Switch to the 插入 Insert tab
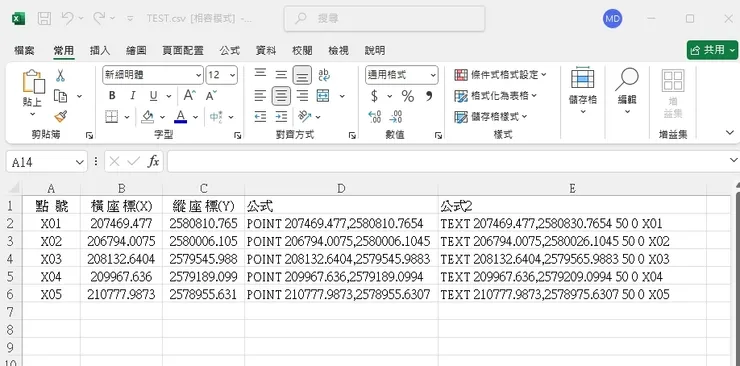Image resolution: width=740 pixels, height=366 pixels. (x=100, y=50)
